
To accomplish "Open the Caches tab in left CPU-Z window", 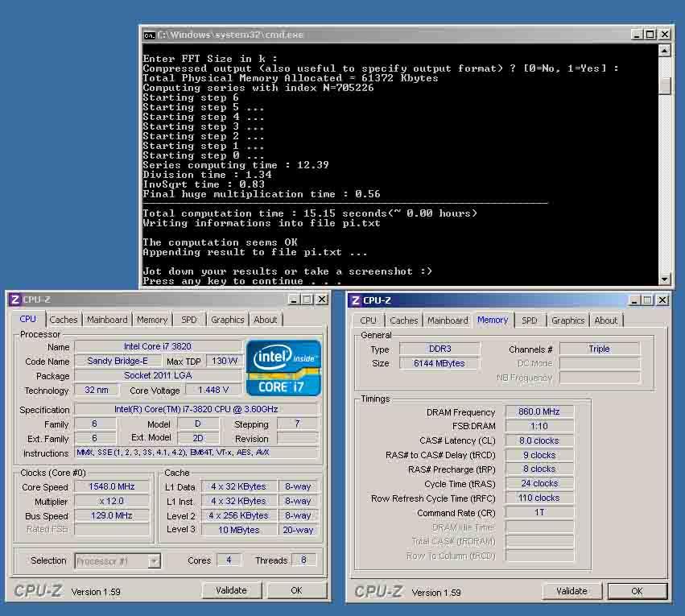I will click(x=64, y=320).
